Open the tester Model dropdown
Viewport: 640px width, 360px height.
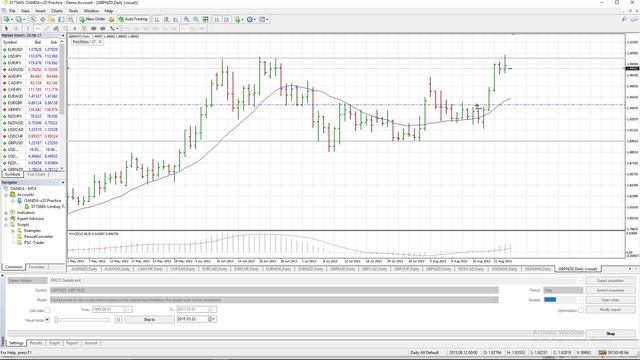coord(274,300)
